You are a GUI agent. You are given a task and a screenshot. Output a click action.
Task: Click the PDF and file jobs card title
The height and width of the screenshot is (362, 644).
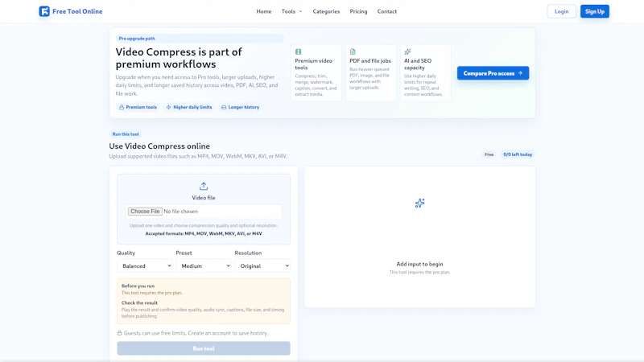click(370, 61)
